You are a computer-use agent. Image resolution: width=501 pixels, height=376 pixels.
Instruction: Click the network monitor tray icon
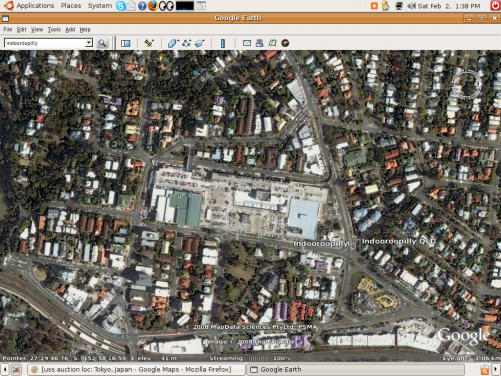click(x=399, y=6)
